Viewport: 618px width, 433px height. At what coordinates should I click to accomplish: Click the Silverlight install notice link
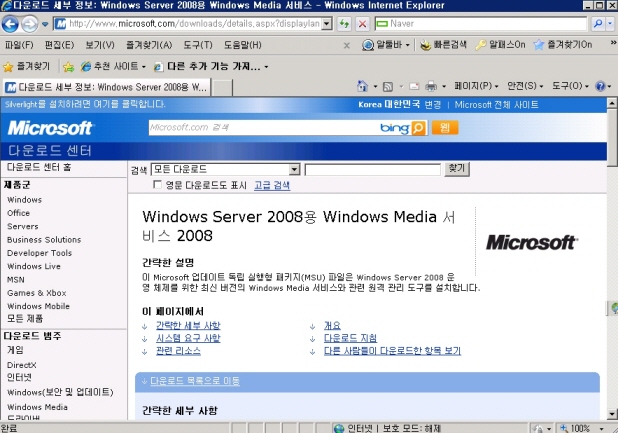[x=85, y=104]
